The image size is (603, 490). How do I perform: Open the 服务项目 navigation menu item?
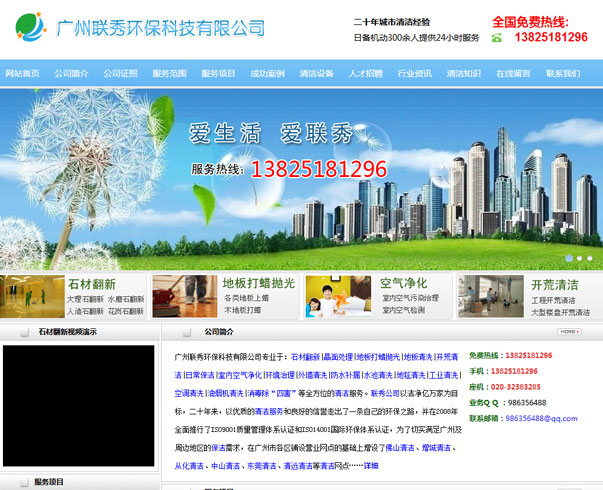218,74
